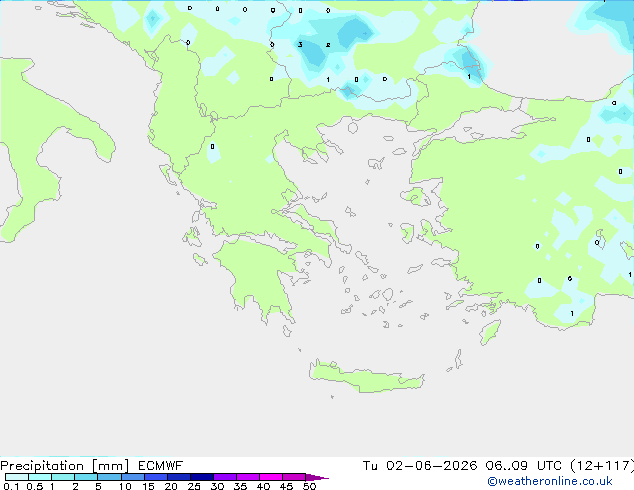The image size is (634, 490).
Task: Click the legend swatch between 0.1 and 0.5
Action: pos(17,477)
